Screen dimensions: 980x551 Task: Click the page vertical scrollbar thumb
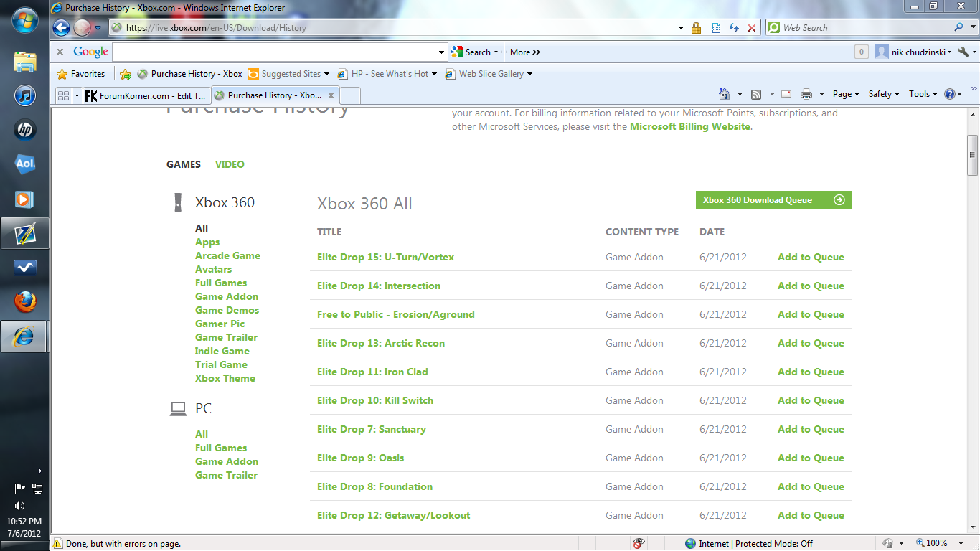tap(973, 155)
